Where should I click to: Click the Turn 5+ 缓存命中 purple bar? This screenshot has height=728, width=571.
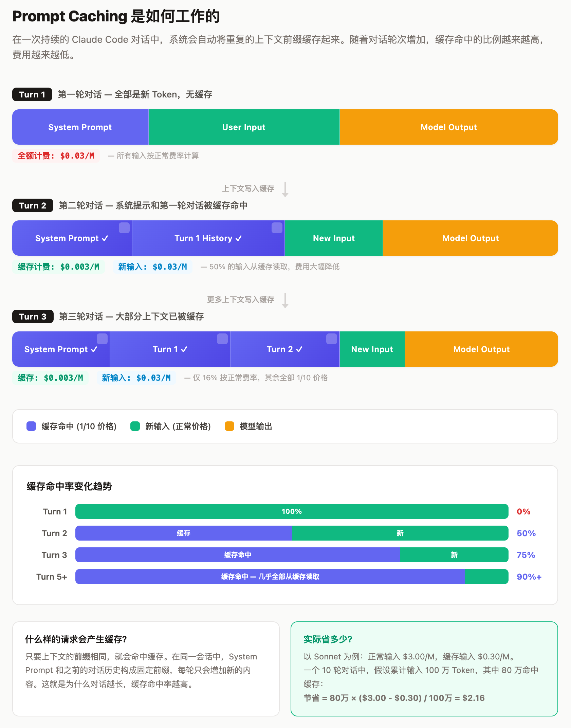[270, 577]
